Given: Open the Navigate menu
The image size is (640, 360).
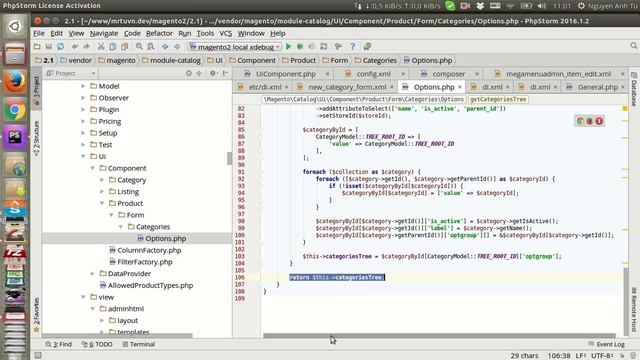Looking at the screenshot, I should pyautogui.click(x=104, y=33).
